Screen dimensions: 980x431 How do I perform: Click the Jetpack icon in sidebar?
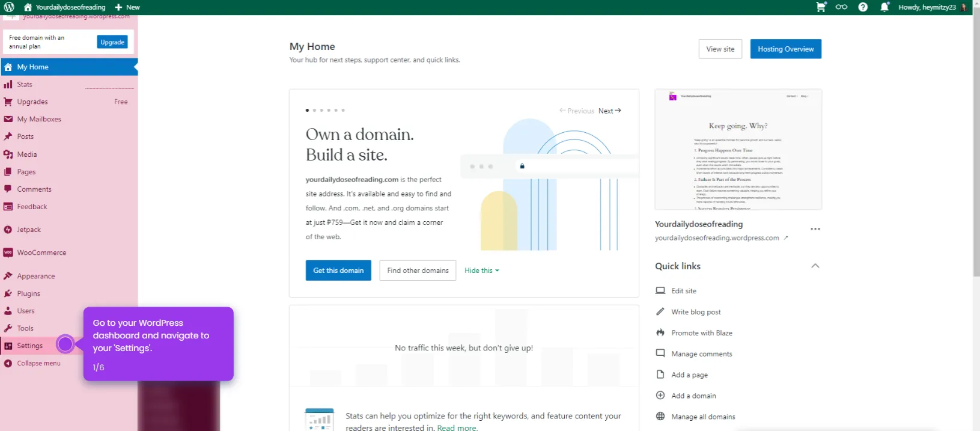click(x=8, y=230)
